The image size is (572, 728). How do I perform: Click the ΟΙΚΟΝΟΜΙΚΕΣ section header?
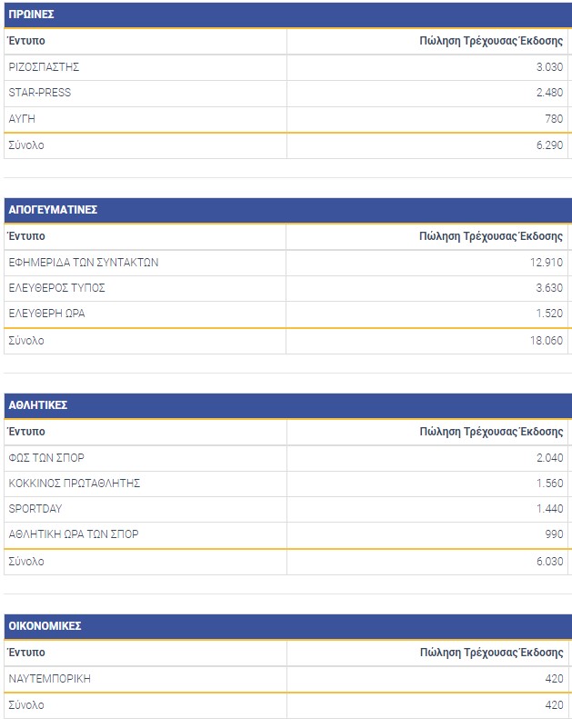point(288,626)
